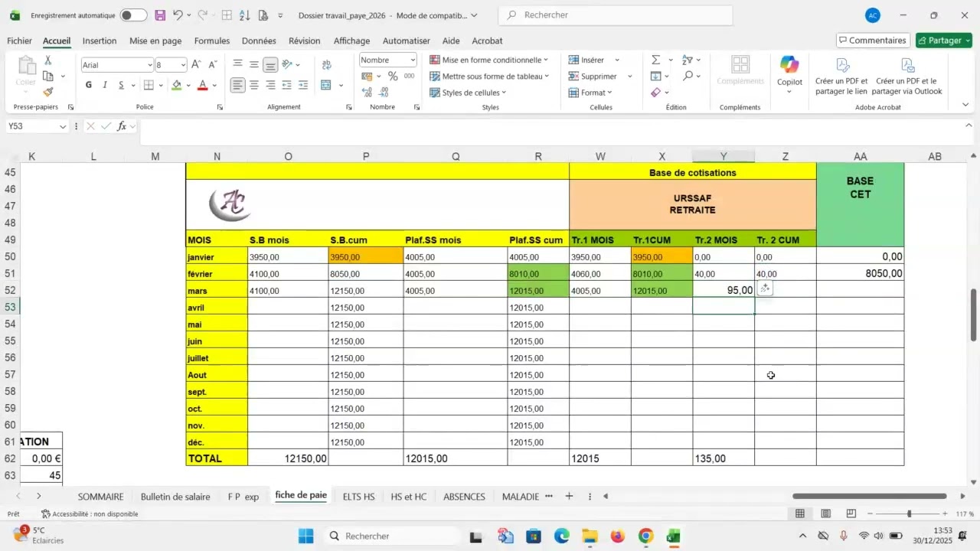Open Mise en forme conditionnelle menu
This screenshot has height=551, width=980.
[489, 60]
